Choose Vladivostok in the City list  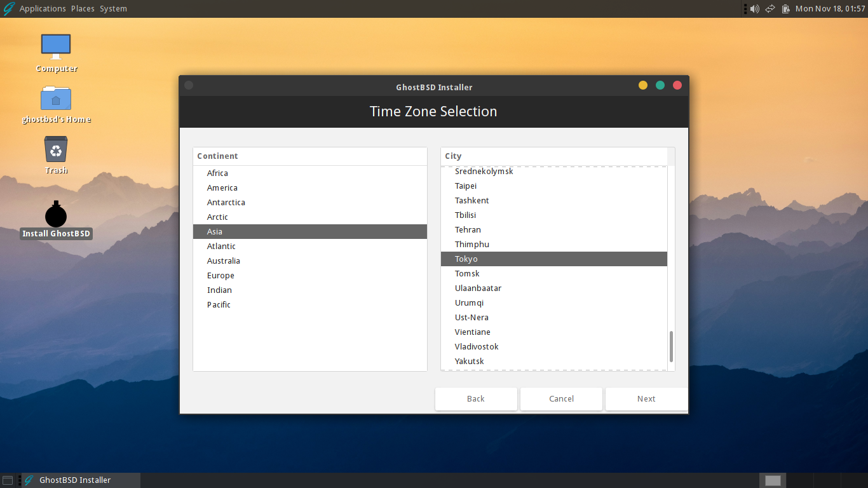(x=554, y=347)
